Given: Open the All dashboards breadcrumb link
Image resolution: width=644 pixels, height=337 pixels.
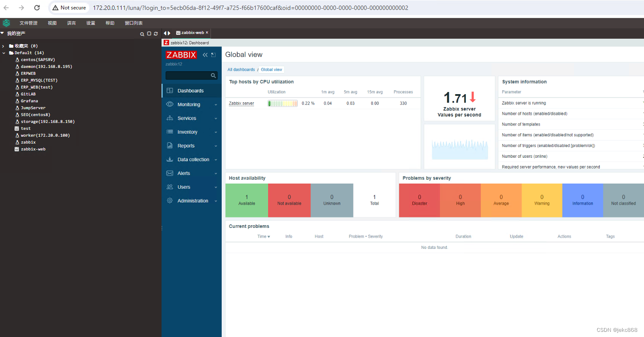Looking at the screenshot, I should (241, 70).
